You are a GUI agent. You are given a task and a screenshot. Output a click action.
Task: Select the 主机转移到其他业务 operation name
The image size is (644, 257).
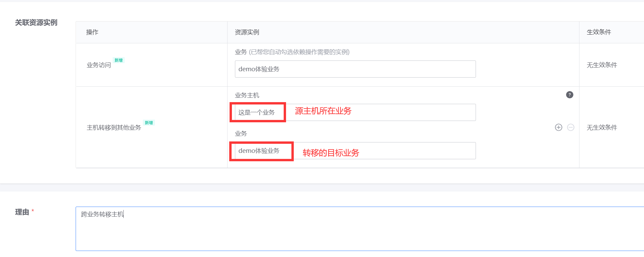[x=114, y=127]
